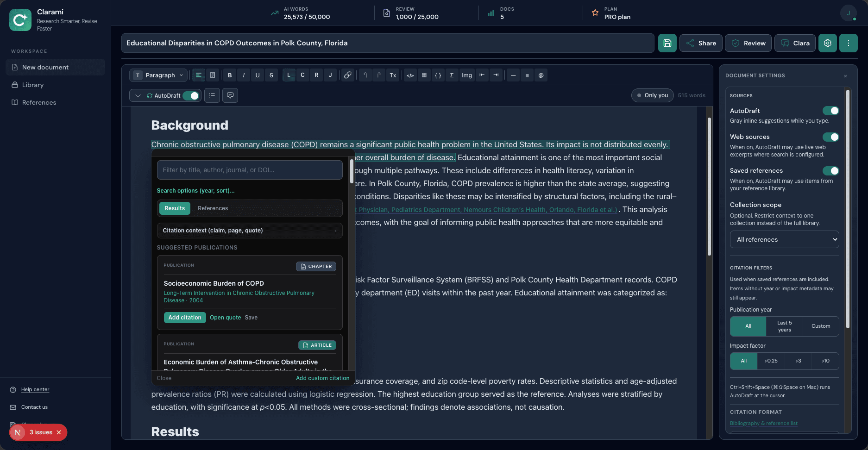This screenshot has height=450, width=868.
Task: Insert a table from the toolbar
Action: [x=424, y=75]
